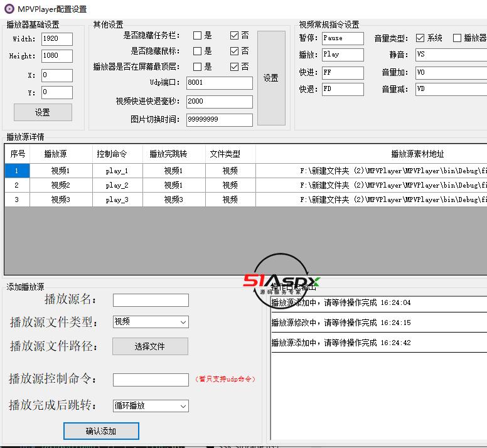The width and height of the screenshot is (487, 448).
Task: Click the 音量减 field 'VD'
Action: 451,90
